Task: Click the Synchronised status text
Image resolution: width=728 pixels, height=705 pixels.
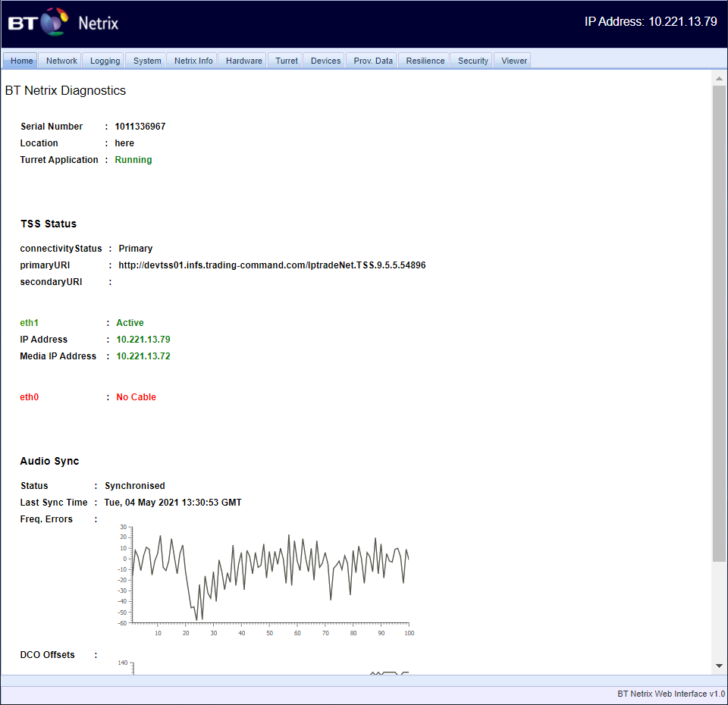Action: pyautogui.click(x=135, y=485)
